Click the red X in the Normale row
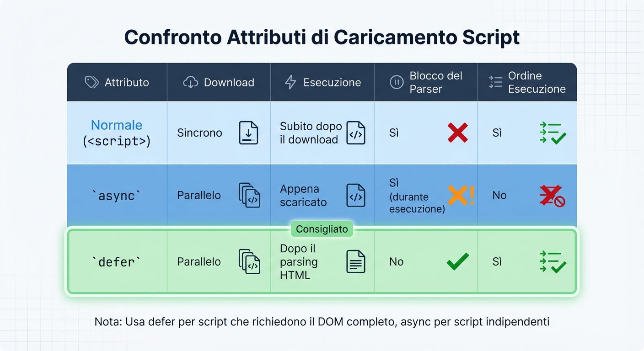The height and width of the screenshot is (351, 644). [457, 133]
